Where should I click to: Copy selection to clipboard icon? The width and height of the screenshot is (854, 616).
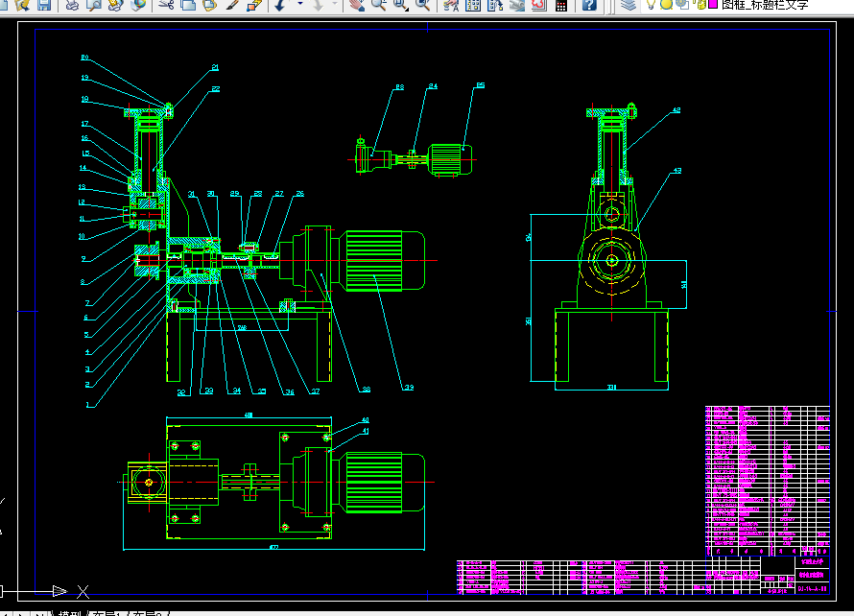(x=188, y=5)
